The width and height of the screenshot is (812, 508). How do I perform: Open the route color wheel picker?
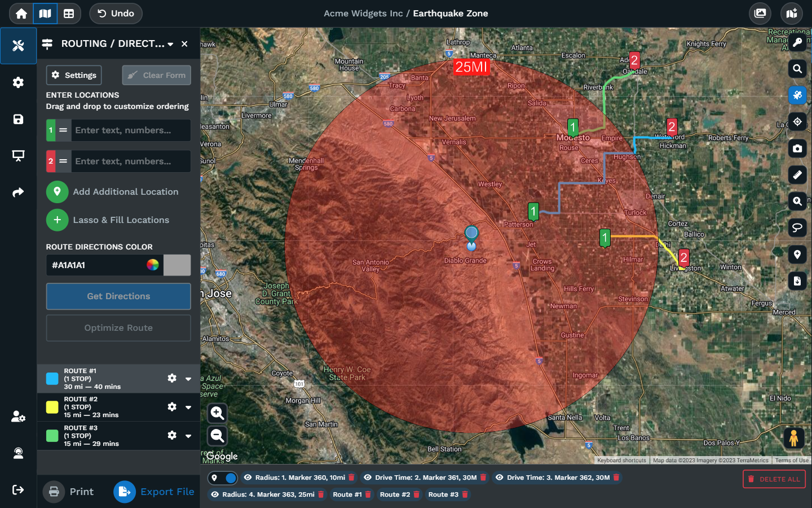click(x=152, y=265)
